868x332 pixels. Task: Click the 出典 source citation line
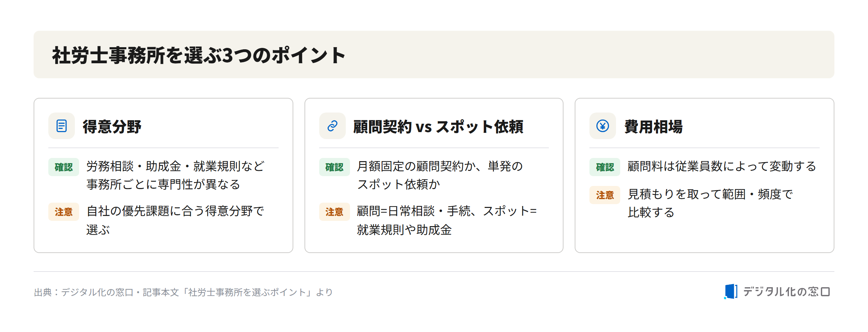pos(183,292)
